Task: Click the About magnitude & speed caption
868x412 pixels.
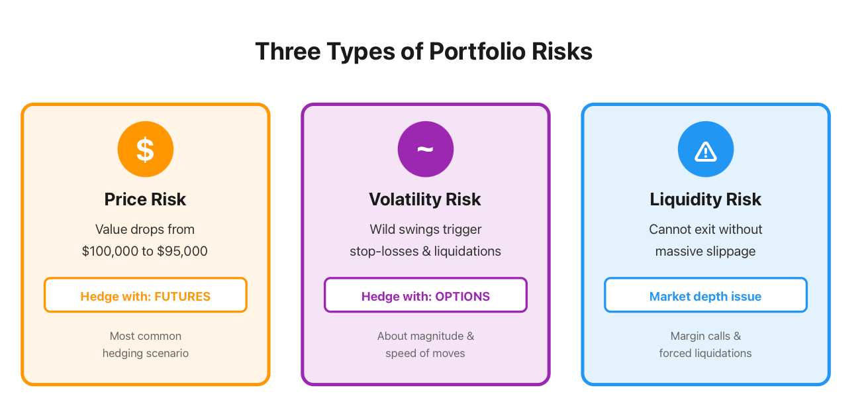Action: (x=426, y=344)
